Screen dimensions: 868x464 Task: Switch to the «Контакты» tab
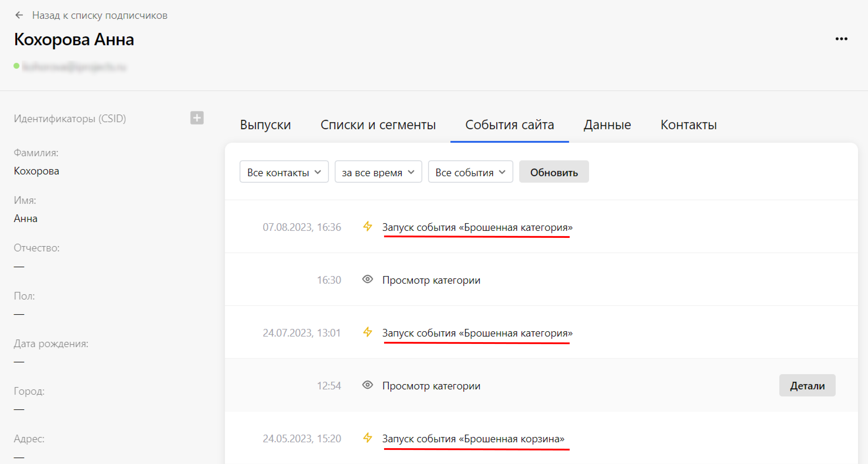(x=688, y=125)
